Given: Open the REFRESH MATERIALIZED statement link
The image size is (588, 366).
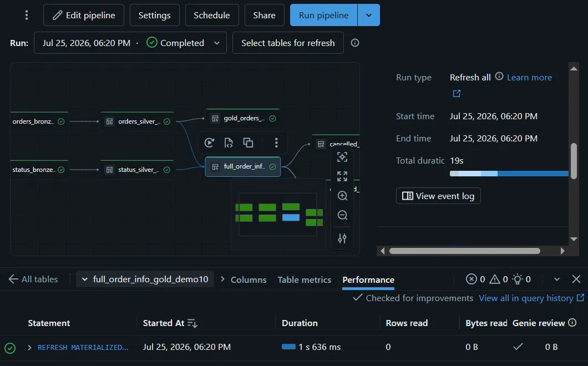Looking at the screenshot, I should pos(83,347).
